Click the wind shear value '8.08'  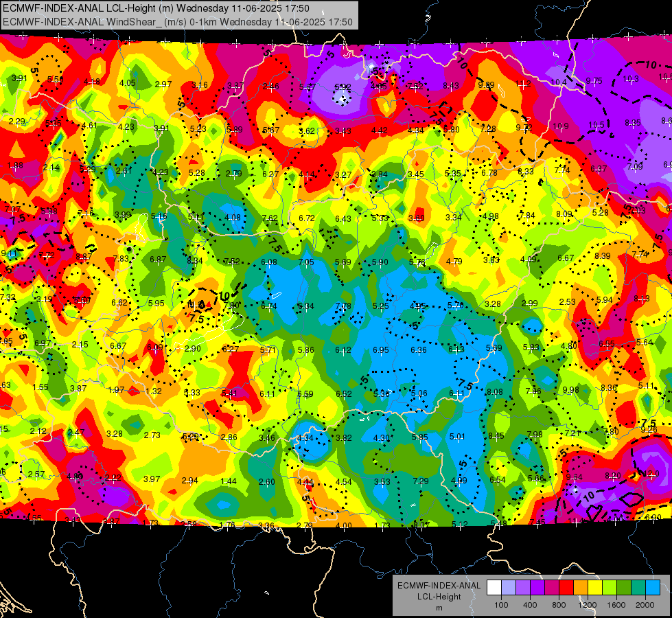[495, 392]
